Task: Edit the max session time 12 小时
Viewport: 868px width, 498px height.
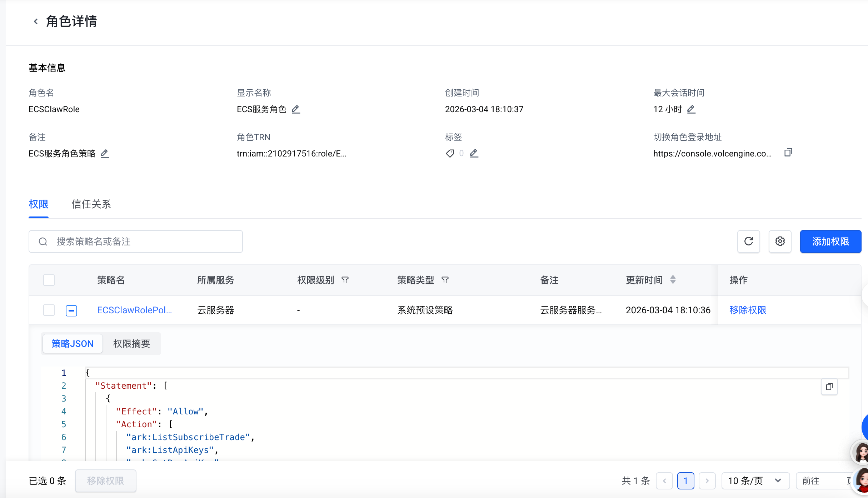Action: coord(691,109)
